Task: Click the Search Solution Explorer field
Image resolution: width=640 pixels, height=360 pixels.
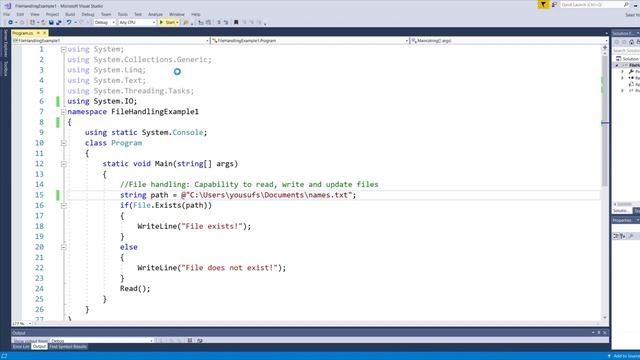Action: [626, 51]
